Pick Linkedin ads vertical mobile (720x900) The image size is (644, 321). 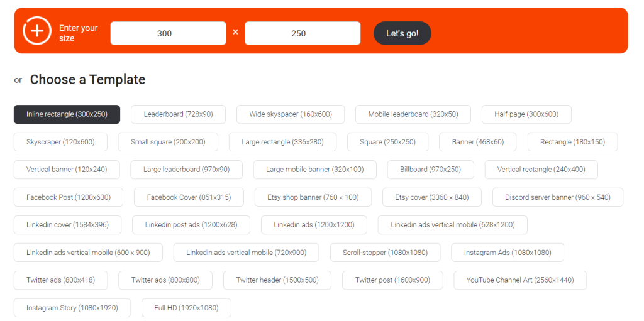pos(246,253)
